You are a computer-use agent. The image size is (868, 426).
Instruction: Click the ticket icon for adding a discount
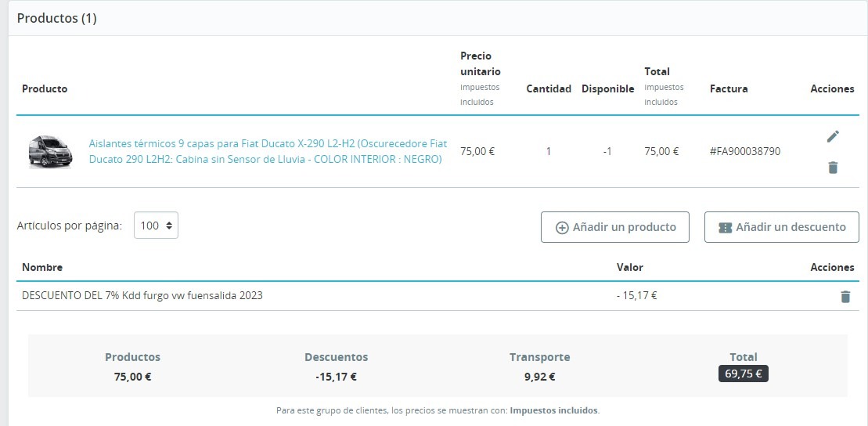pos(725,228)
